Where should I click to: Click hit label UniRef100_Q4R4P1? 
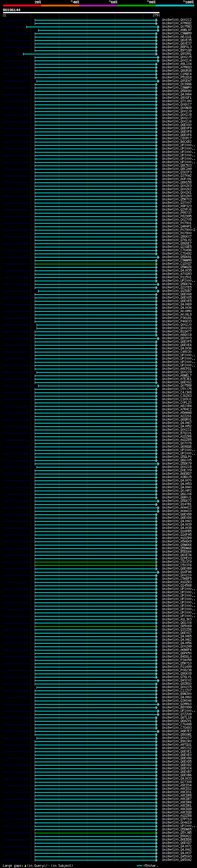tap(176, 226)
